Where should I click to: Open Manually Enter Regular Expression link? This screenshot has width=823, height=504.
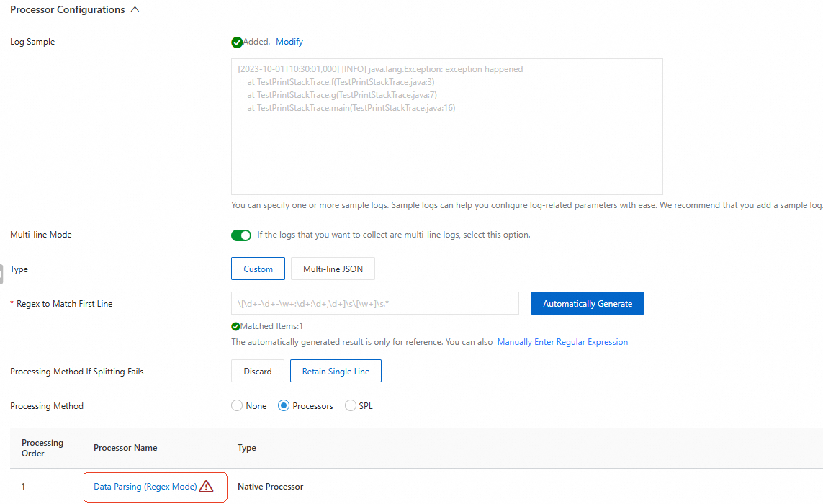pos(562,342)
